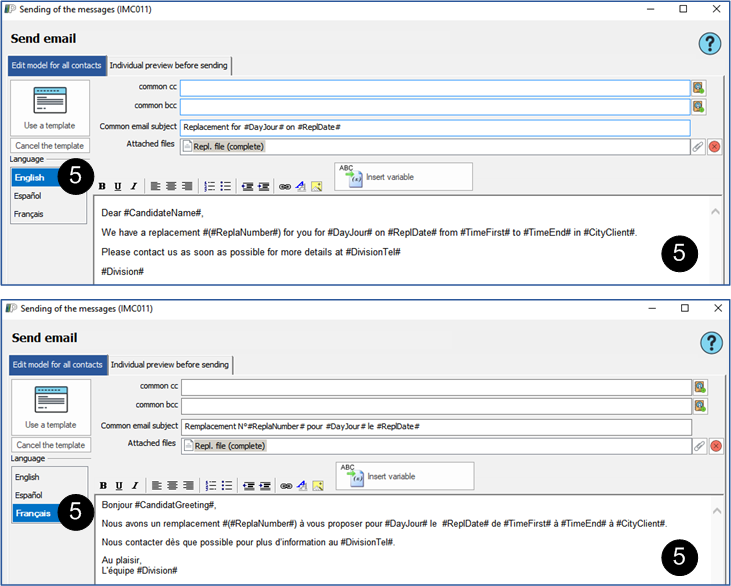This screenshot has width=731, height=586.
Task: Insert numbered list in bottom window editor
Action: [x=211, y=486]
